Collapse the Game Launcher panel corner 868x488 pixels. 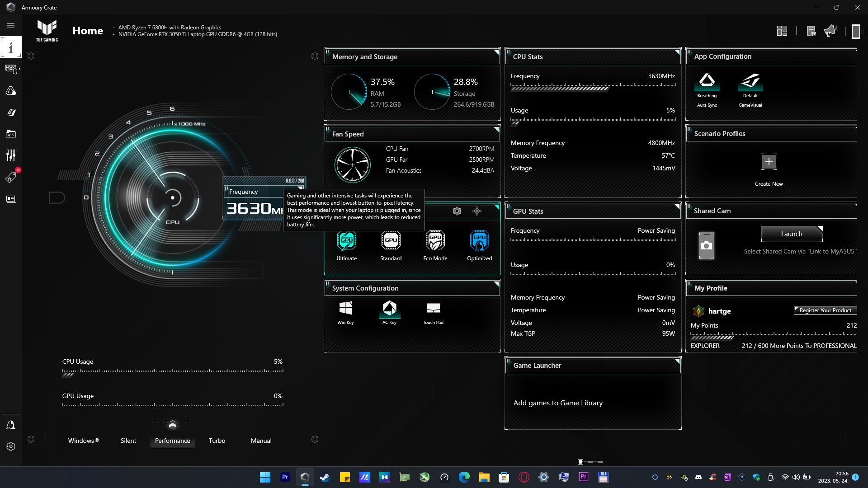[x=677, y=361]
